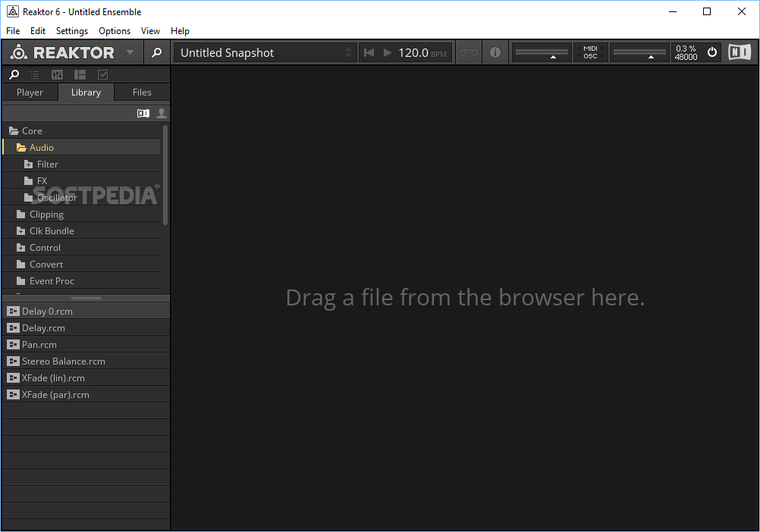Screen dimensions: 760x532
Task: Select the Event Proc folder
Action: pos(81,280)
